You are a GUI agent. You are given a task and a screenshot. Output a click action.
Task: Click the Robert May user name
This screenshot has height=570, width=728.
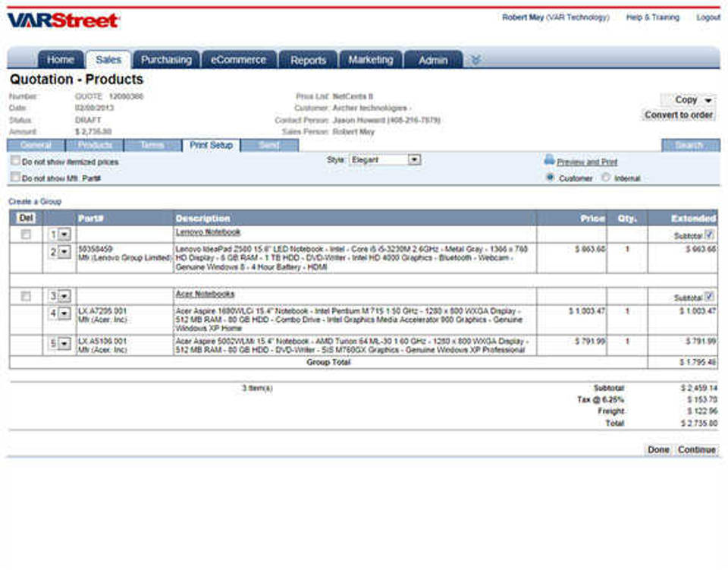522,17
